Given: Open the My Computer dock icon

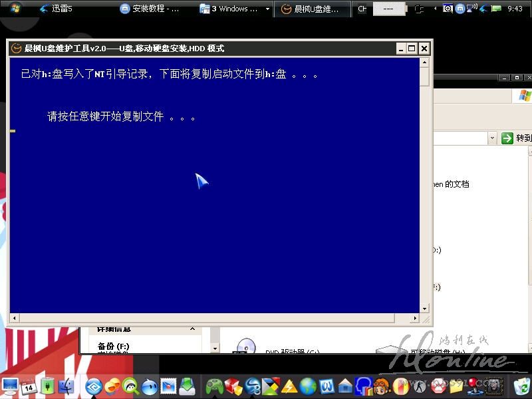Looking at the screenshot, I should coord(10,388).
